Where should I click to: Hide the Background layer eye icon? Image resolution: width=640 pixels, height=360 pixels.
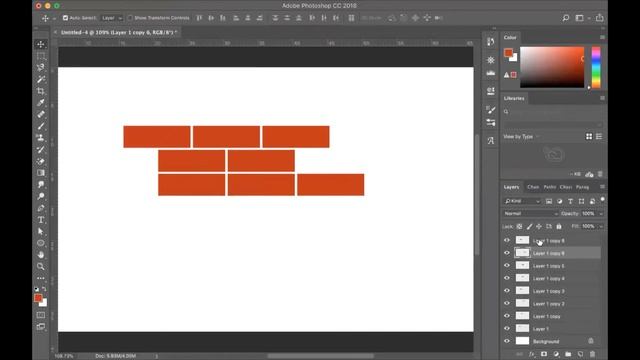point(507,341)
